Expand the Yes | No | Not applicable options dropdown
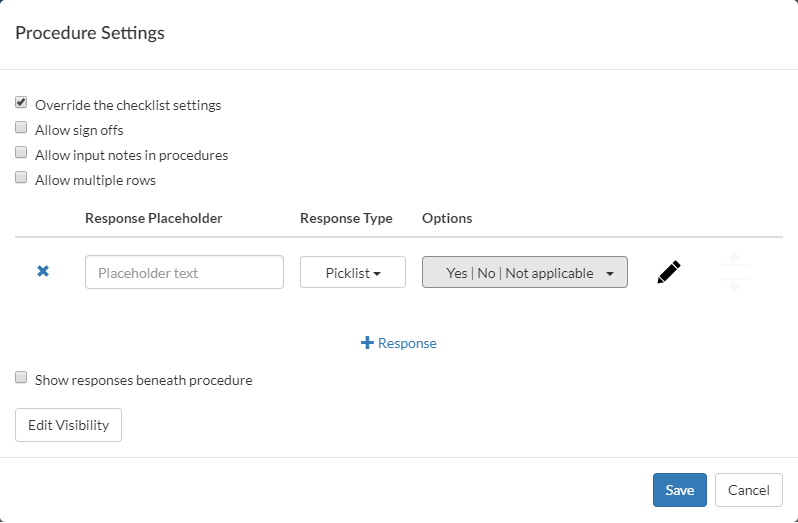Viewport: 798px width, 523px height. 520,273
